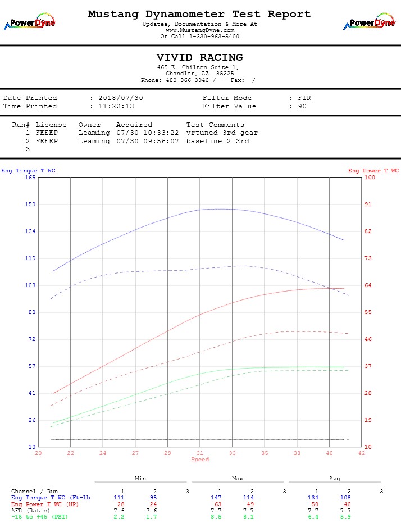Select the run 1 comment vrtuned 3rd gear
The image size is (401, 532).
point(222,133)
